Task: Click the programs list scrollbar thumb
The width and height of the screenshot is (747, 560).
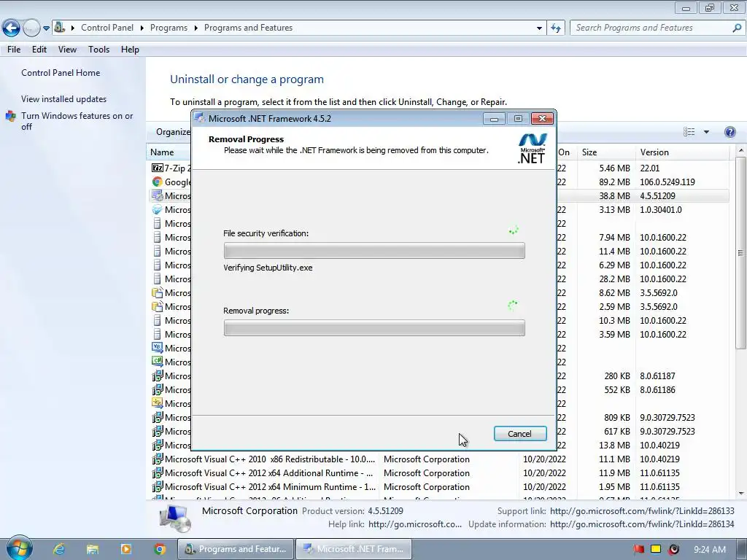Action: point(740,252)
